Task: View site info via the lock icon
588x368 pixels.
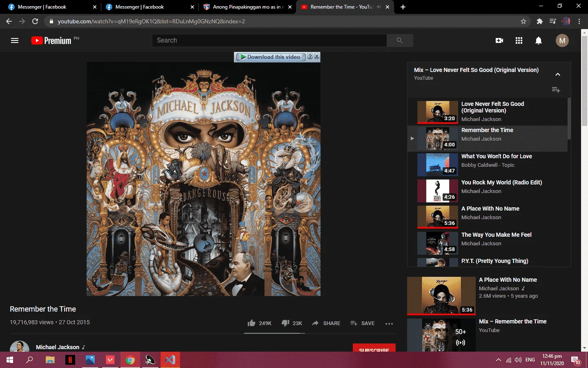Action: [x=51, y=21]
